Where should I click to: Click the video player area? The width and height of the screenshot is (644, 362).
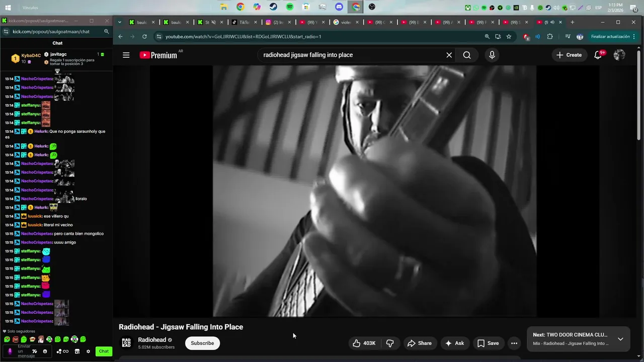(374, 191)
